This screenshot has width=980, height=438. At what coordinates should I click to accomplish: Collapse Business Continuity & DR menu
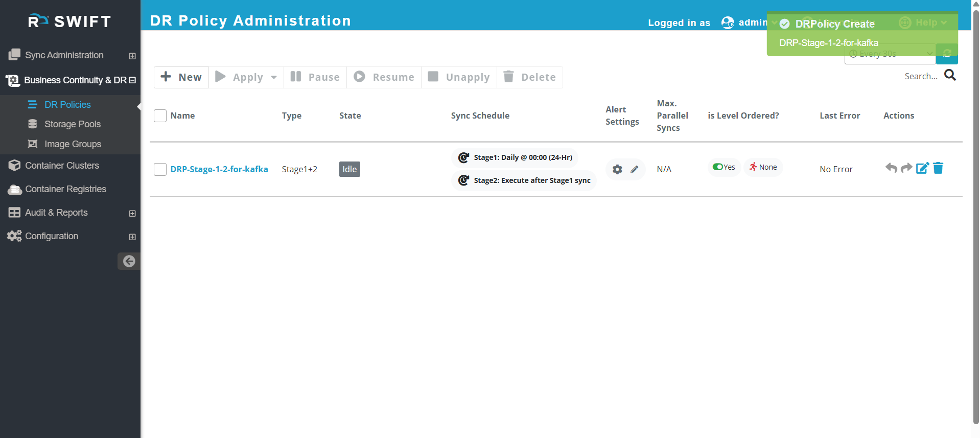coord(132,80)
